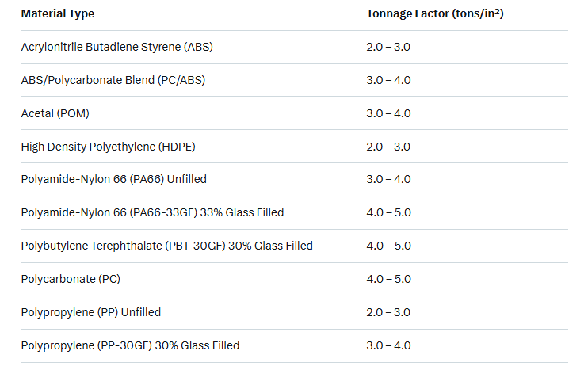Select tonnage value for PA66-33GF Glass Filled
Viewport: 588px width, 370px height.
[x=388, y=212]
